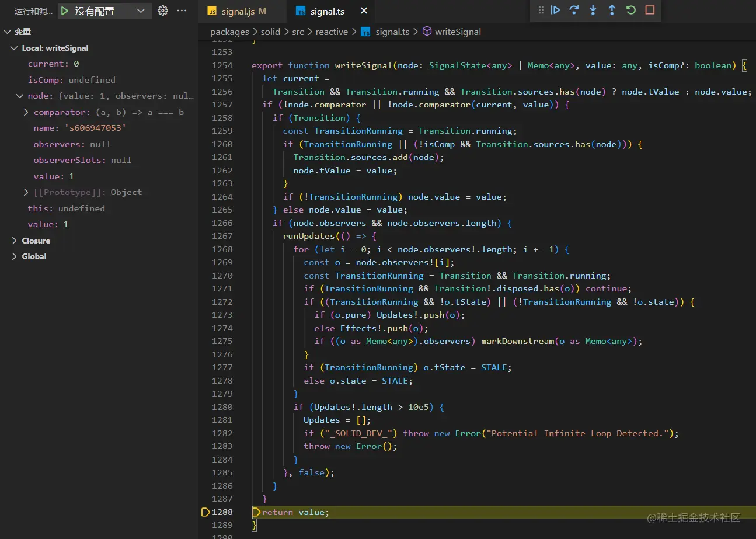This screenshot has width=756, height=539.
Task: Toggle the breakpoint on line 1288
Action: (205, 512)
